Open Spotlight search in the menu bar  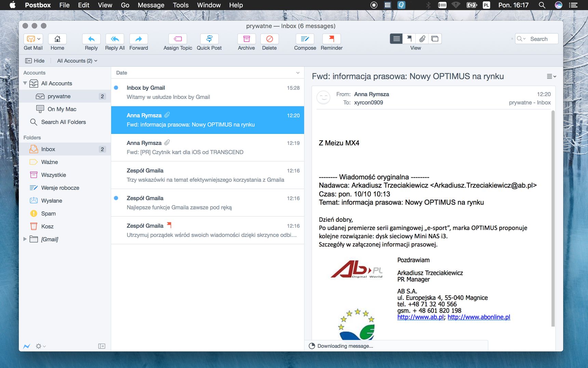point(542,5)
